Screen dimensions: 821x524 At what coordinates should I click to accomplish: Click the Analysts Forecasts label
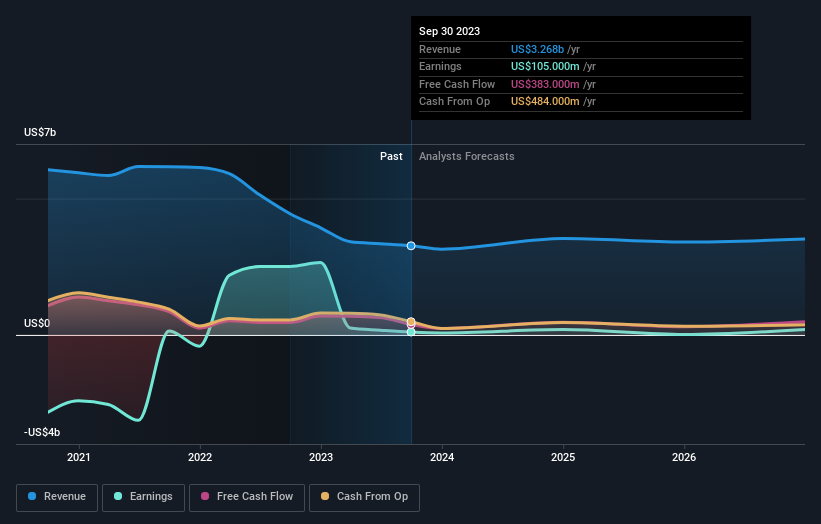pos(467,157)
